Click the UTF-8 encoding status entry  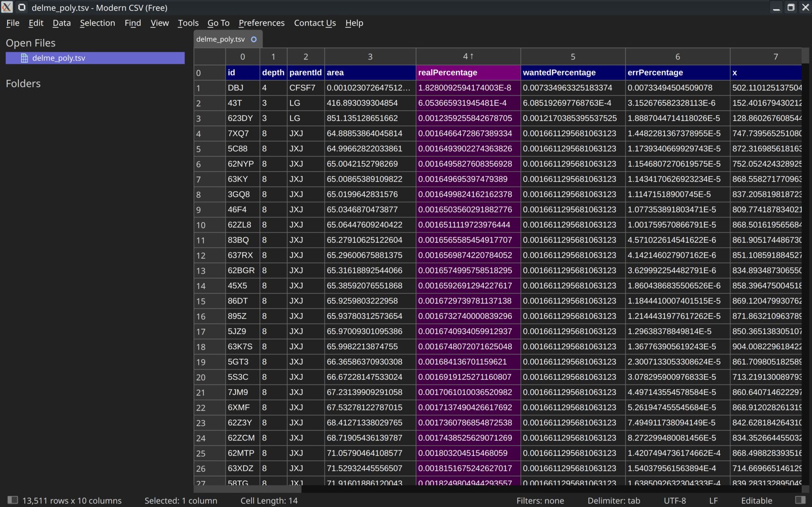pos(675,501)
